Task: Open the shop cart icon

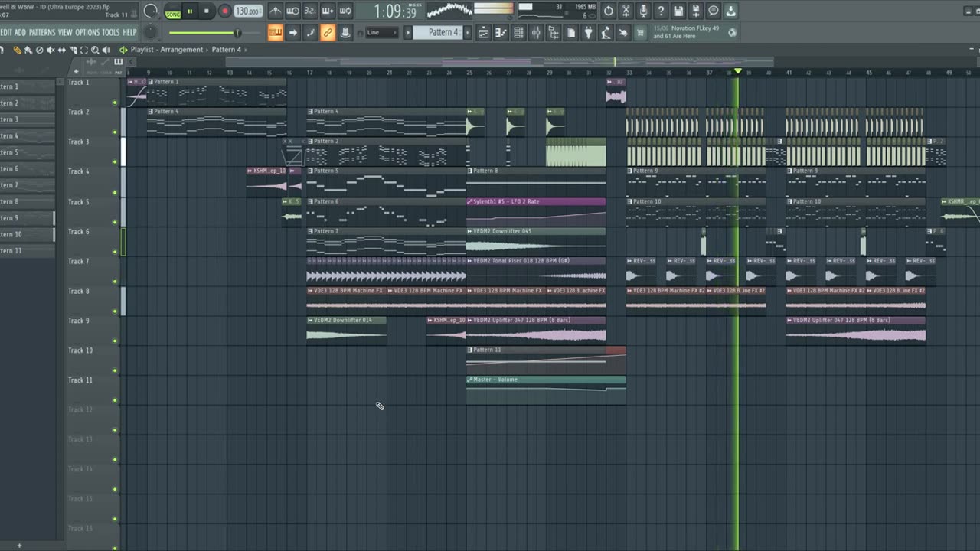Action: click(x=640, y=32)
